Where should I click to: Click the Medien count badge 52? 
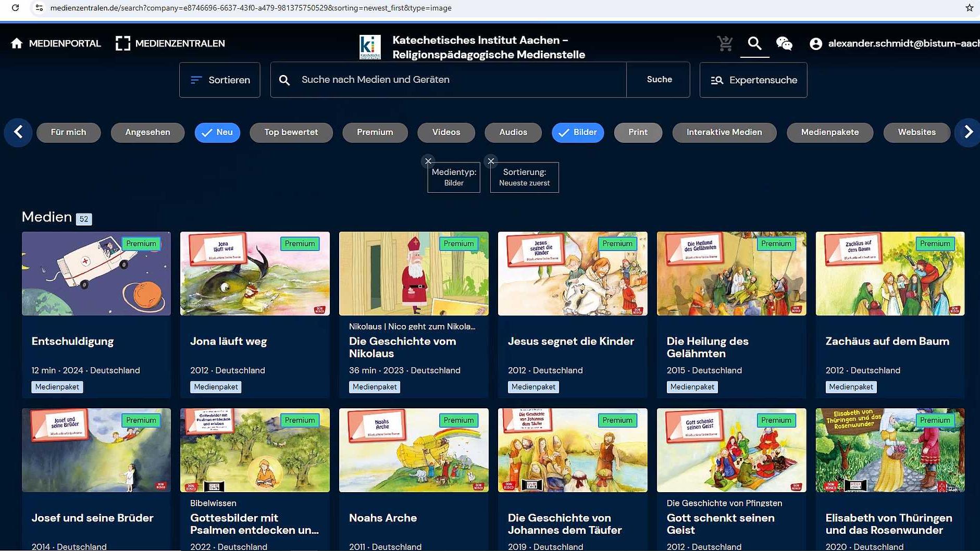(84, 219)
